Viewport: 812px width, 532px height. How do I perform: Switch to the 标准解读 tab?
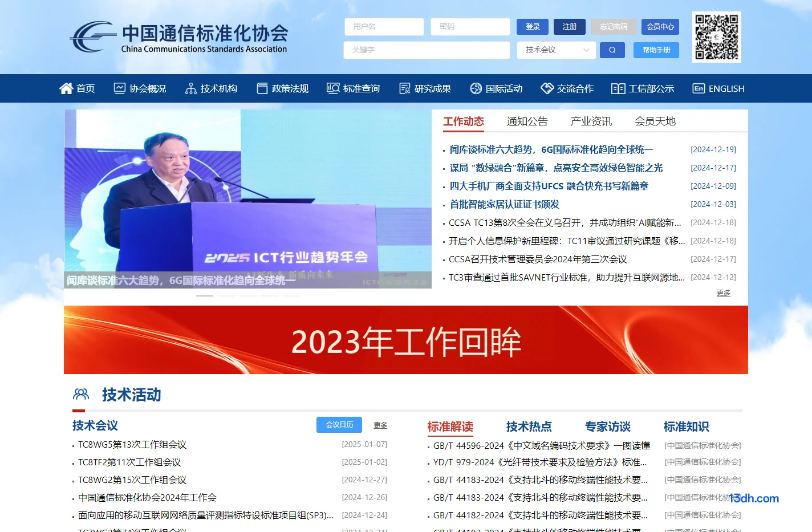pos(450,427)
